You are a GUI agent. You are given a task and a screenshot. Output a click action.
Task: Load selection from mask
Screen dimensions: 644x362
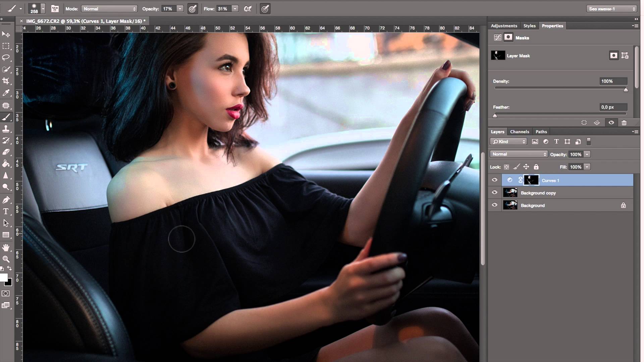point(584,123)
